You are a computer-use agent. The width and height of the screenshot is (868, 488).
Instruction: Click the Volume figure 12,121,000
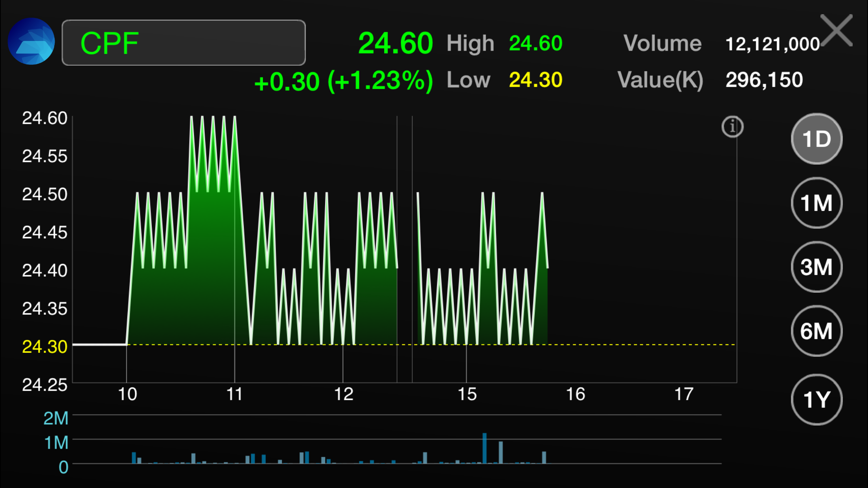tap(772, 44)
